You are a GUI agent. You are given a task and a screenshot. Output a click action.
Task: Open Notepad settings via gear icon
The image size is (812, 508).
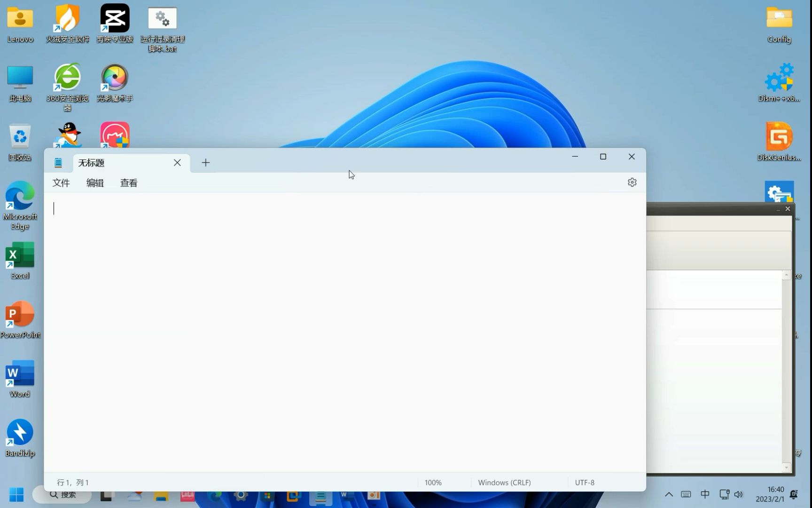(632, 183)
